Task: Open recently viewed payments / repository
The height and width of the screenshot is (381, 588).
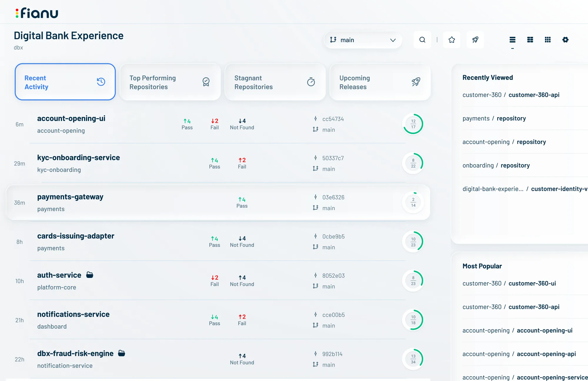Action: (494, 118)
